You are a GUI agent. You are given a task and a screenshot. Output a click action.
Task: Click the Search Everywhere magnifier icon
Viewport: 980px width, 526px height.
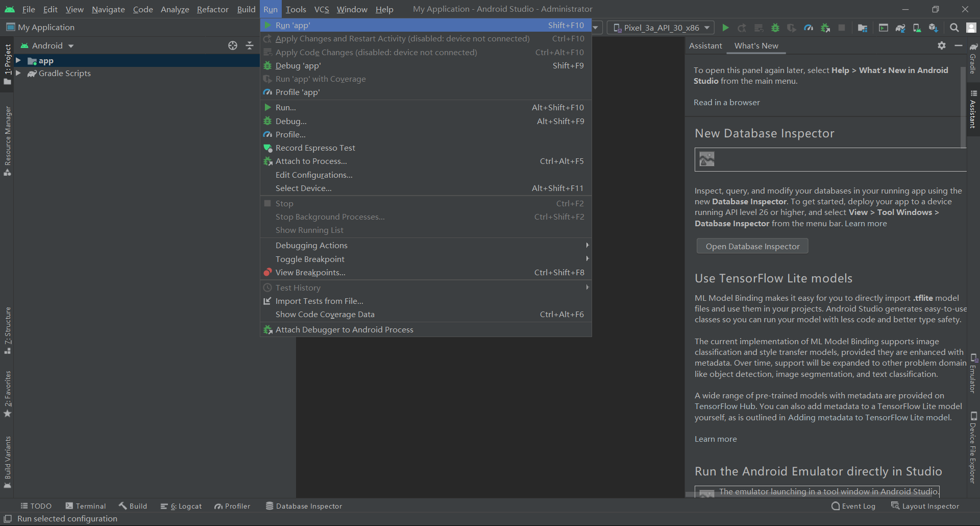click(954, 28)
